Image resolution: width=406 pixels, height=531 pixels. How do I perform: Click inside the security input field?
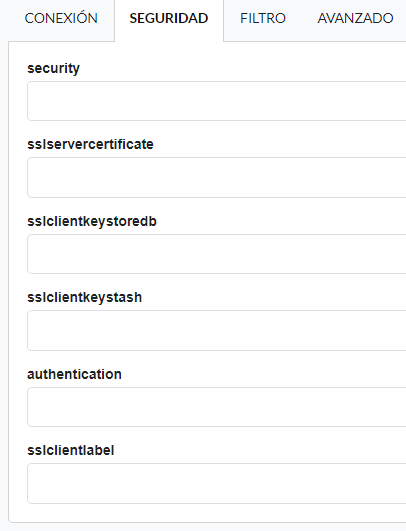[217, 101]
